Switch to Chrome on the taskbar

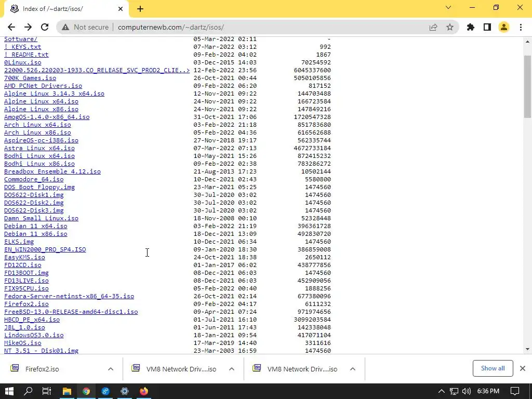[86, 391]
